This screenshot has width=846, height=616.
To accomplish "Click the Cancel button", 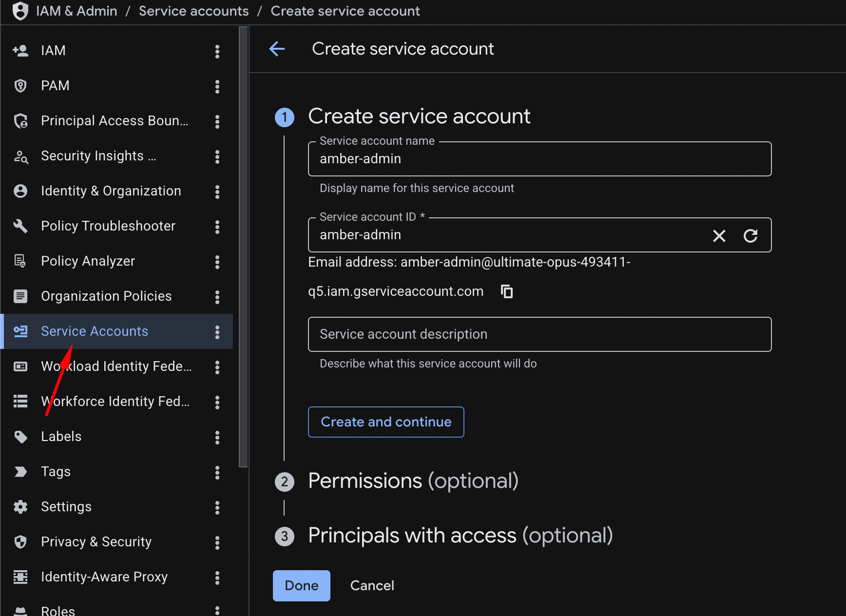I will point(372,586).
